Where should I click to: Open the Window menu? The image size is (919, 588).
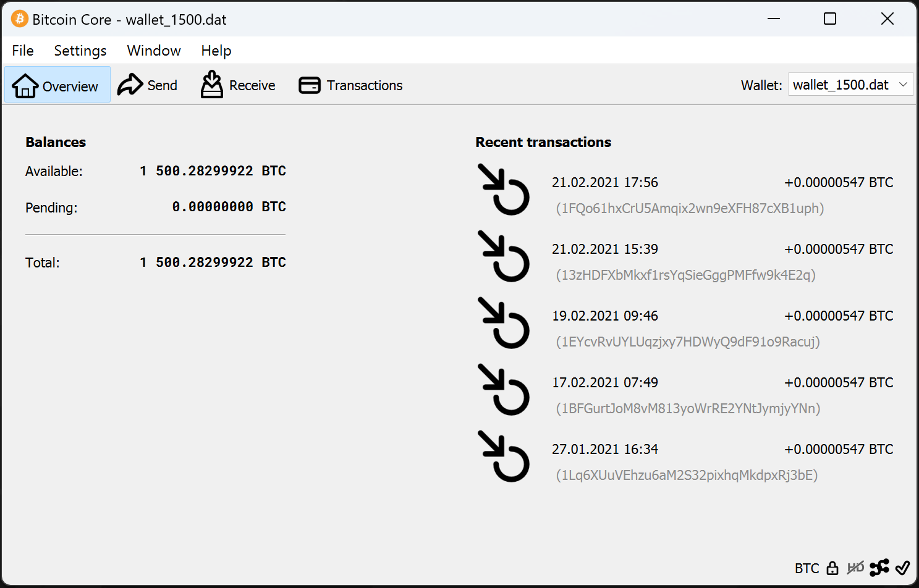point(154,51)
